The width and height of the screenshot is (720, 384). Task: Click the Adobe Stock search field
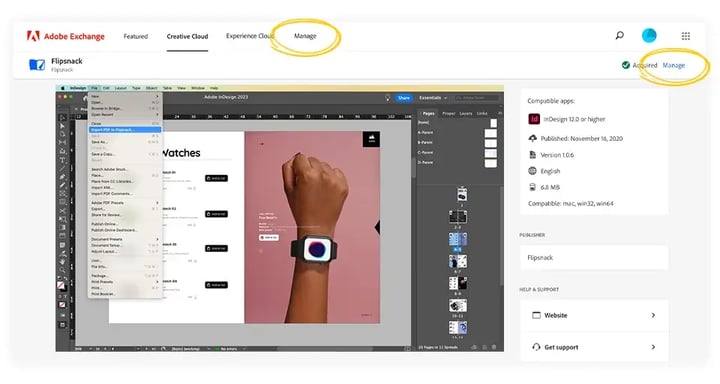476,98
